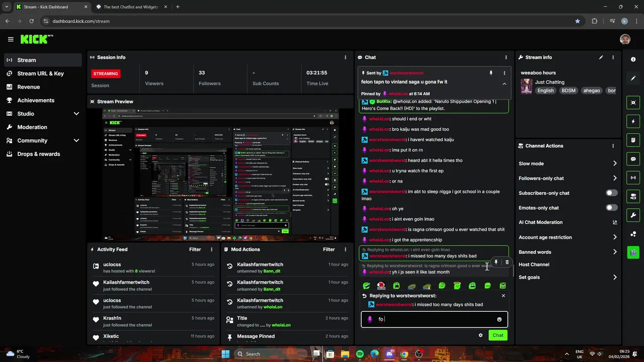Select the English stream tag
Viewport: 644px width, 362px height.
[x=545, y=90]
